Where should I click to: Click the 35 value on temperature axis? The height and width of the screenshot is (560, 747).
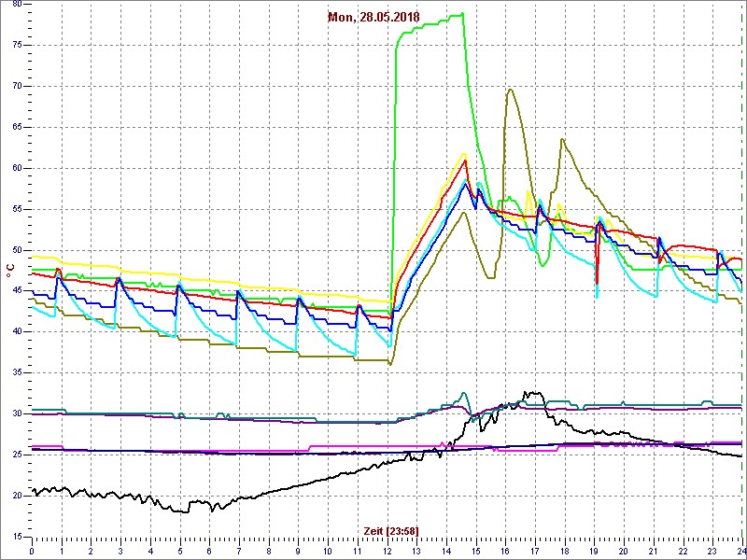click(x=16, y=372)
